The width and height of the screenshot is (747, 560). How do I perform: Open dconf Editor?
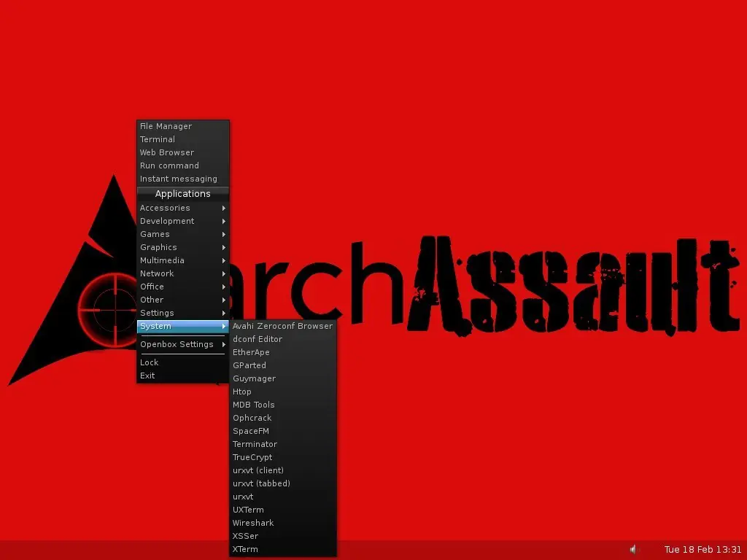click(x=283, y=339)
